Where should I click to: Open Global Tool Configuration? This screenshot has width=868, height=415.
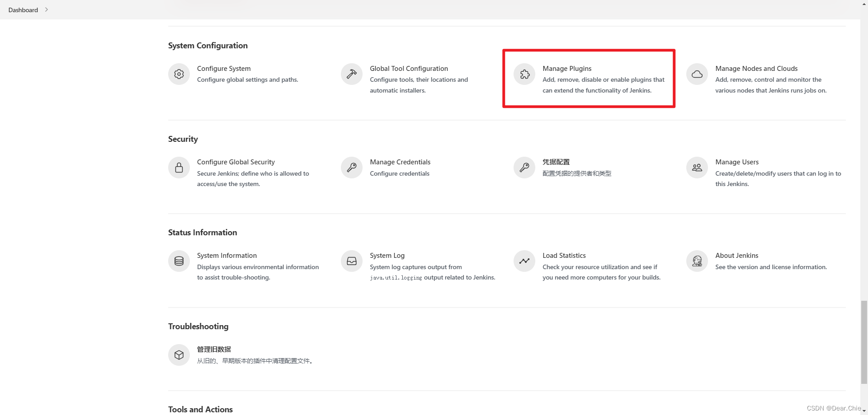(x=409, y=69)
